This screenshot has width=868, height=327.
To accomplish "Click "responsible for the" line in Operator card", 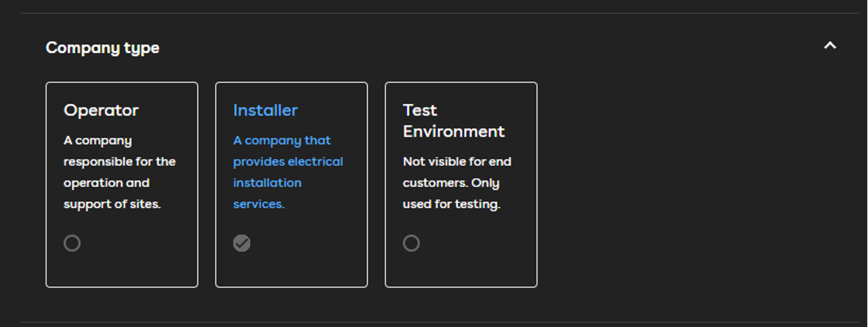I will pos(119,161).
